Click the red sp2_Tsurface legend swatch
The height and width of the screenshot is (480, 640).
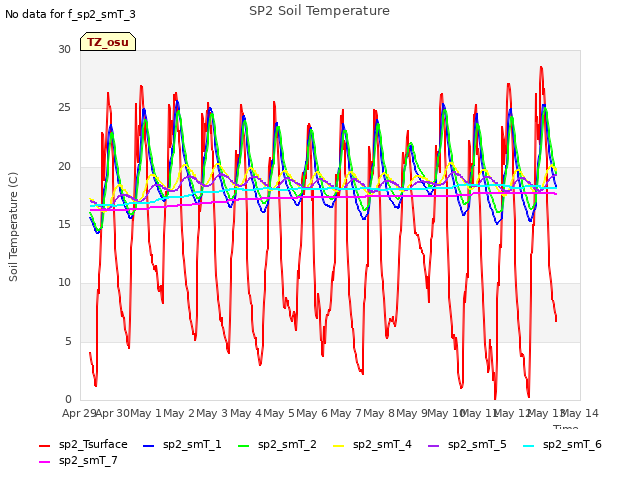[x=44, y=446]
